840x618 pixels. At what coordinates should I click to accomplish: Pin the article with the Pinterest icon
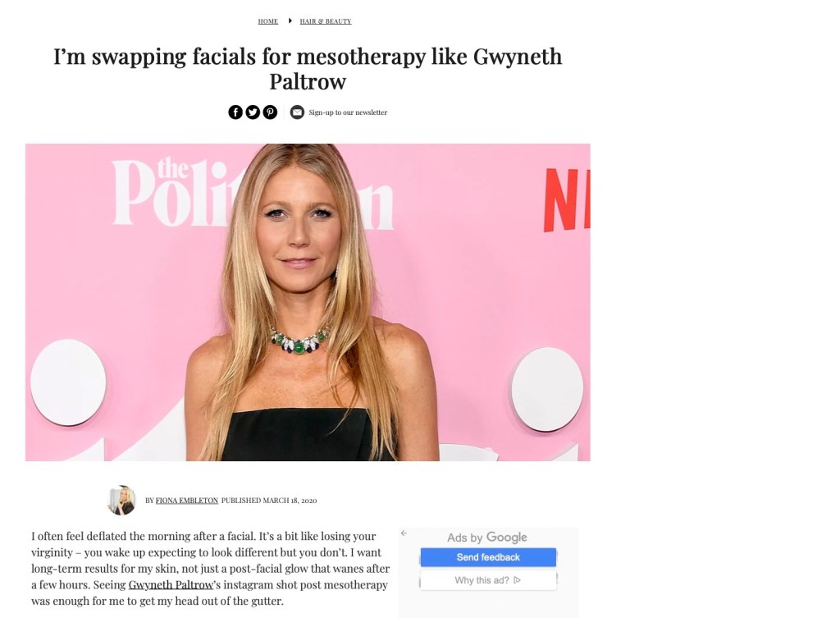click(270, 112)
